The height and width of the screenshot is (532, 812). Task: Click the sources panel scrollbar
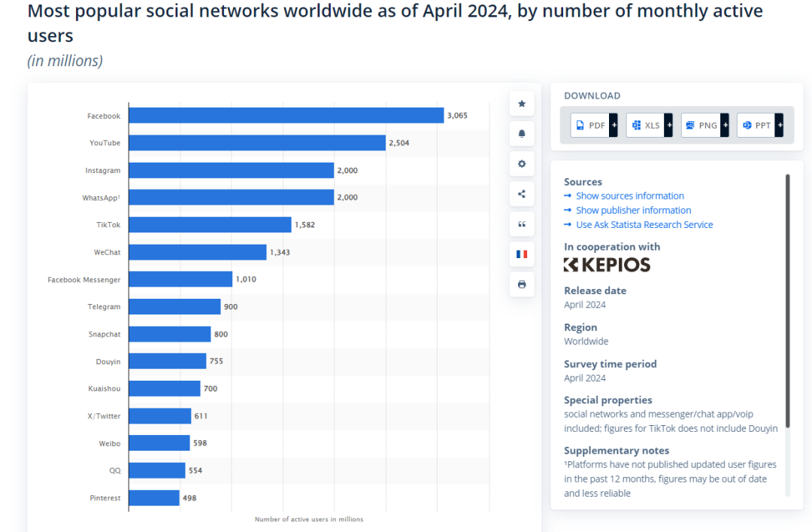788,301
